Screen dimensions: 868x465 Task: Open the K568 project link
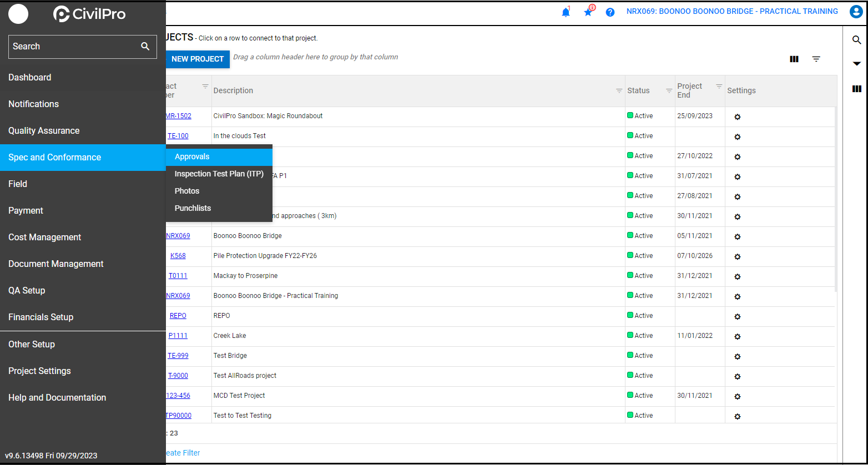178,256
